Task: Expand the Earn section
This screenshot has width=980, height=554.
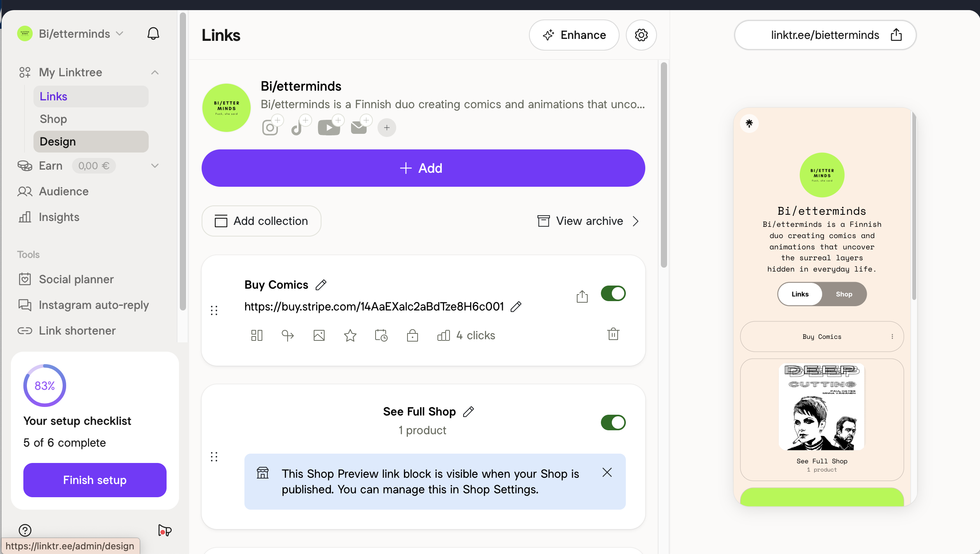Action: 155,166
